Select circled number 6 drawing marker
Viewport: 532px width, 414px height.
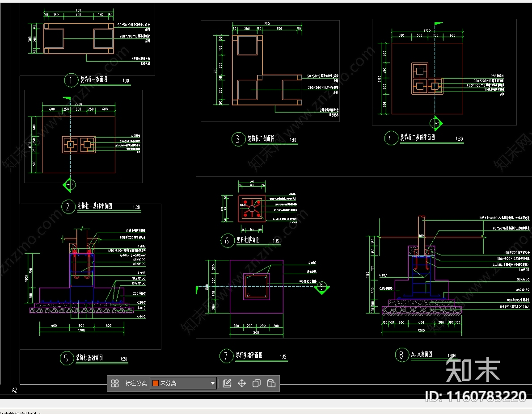coord(227,241)
